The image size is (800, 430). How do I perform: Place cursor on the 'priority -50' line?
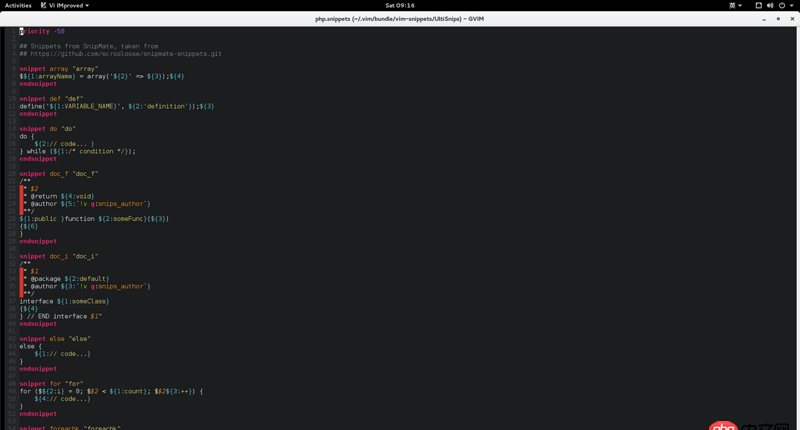[x=42, y=31]
